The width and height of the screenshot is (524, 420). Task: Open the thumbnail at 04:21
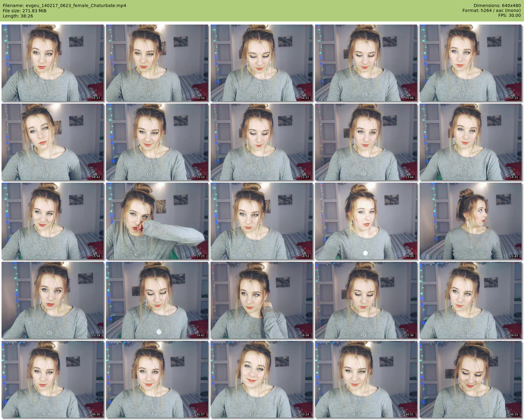pos(261,63)
